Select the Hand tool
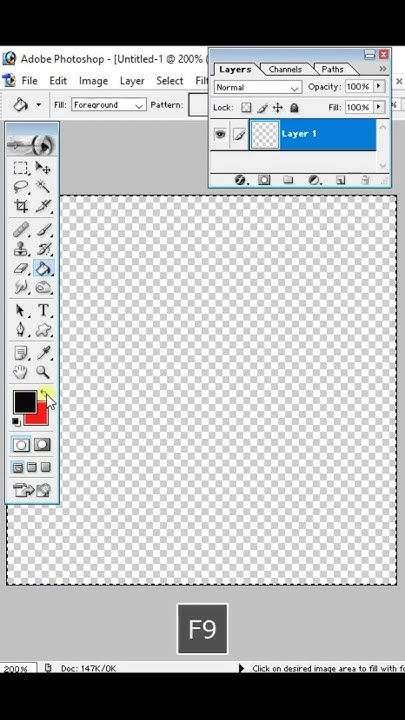Image resolution: width=405 pixels, height=720 pixels. pyautogui.click(x=21, y=372)
